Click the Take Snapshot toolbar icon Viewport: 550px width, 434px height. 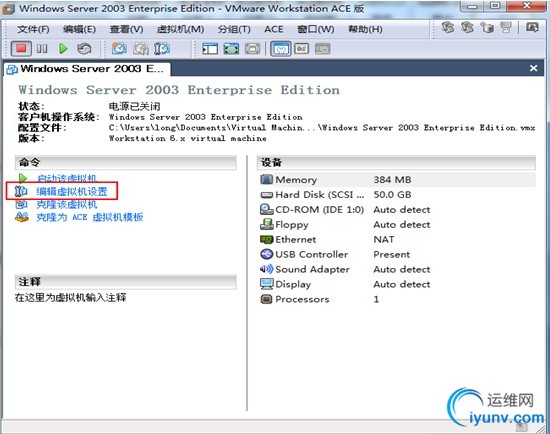coord(119,49)
